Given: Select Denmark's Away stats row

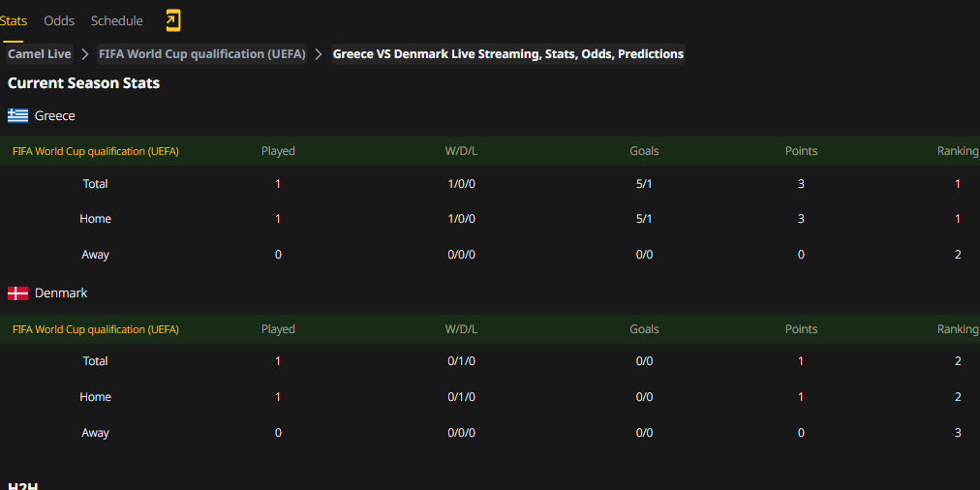Looking at the screenshot, I should 490,433.
